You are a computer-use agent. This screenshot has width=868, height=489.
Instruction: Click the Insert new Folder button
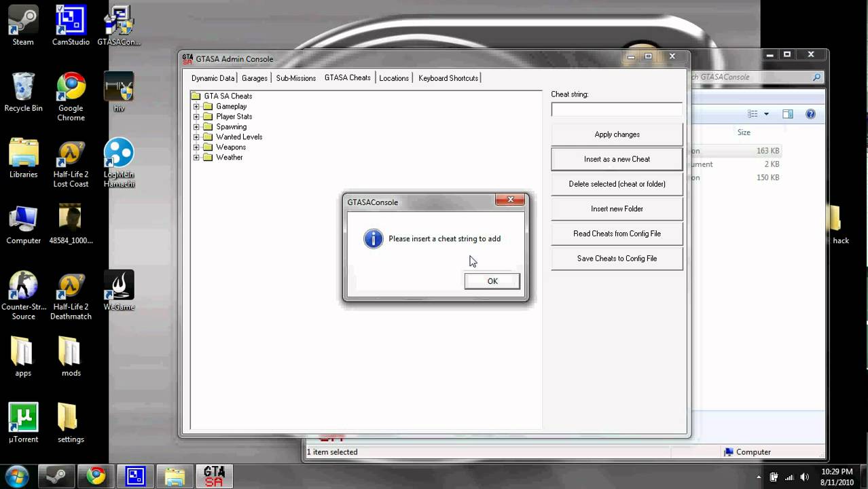click(617, 209)
